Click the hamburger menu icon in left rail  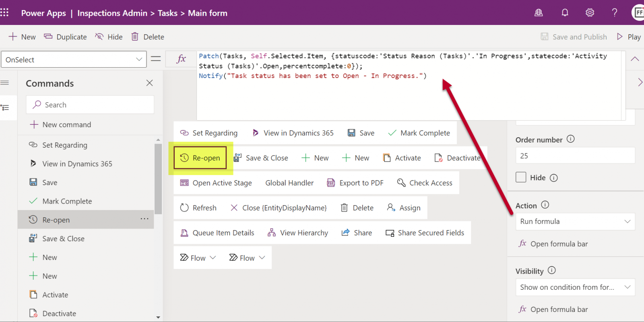[5, 83]
